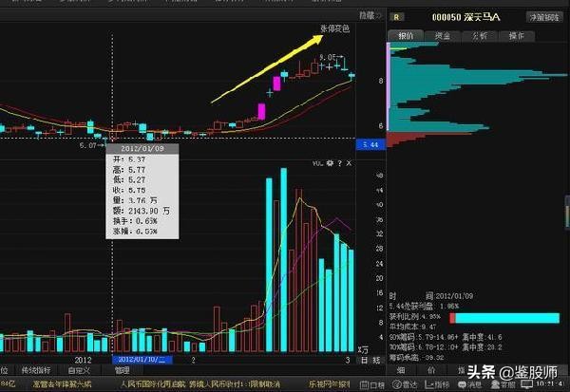The width and height of the screenshot is (570, 392).
Task: Click stock title 000050 深天马A
Action: pyautogui.click(x=466, y=17)
